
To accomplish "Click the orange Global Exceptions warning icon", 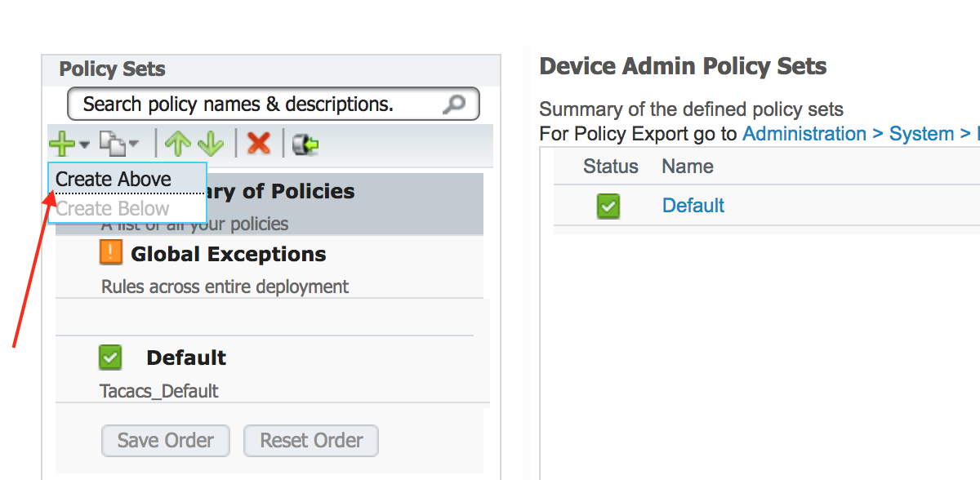I will [110, 253].
